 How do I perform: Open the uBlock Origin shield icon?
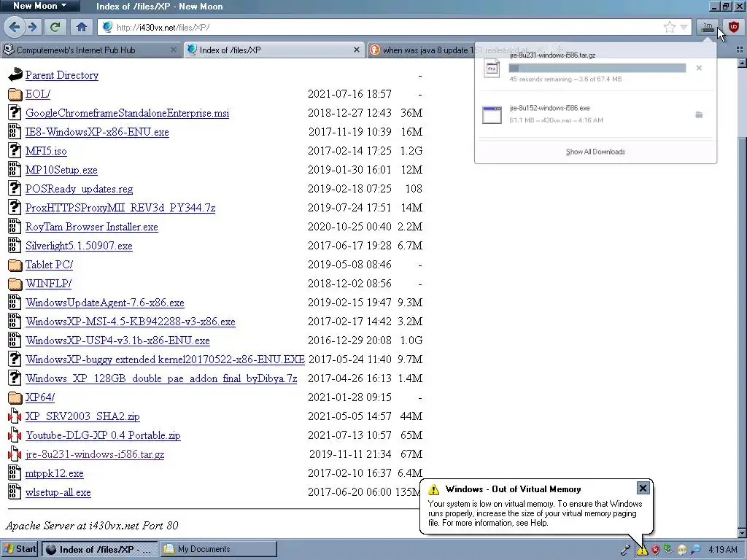734,27
